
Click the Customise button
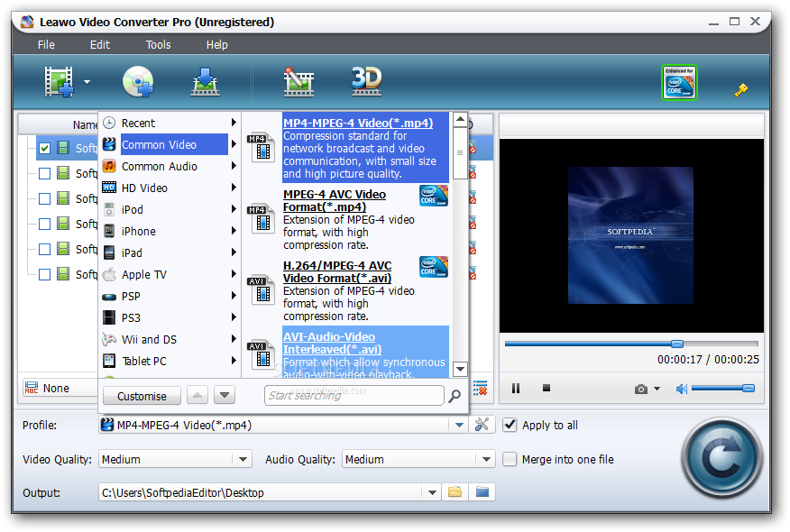pyautogui.click(x=142, y=396)
